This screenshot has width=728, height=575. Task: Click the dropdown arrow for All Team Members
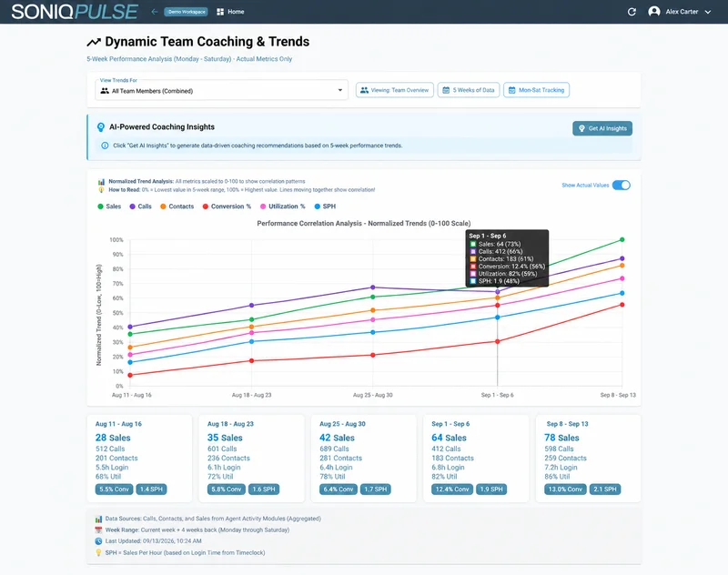[x=339, y=90]
